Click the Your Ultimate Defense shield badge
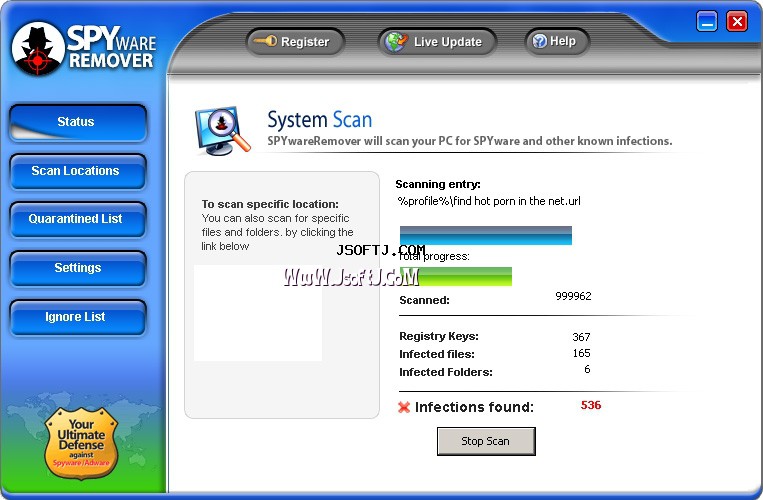 81,443
